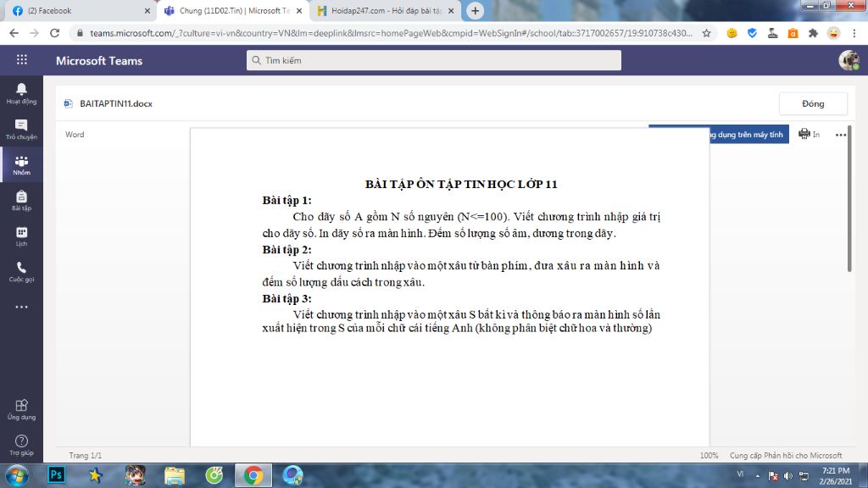Reload the page in Chrome
Screen dimensions: 868x488
point(54,33)
